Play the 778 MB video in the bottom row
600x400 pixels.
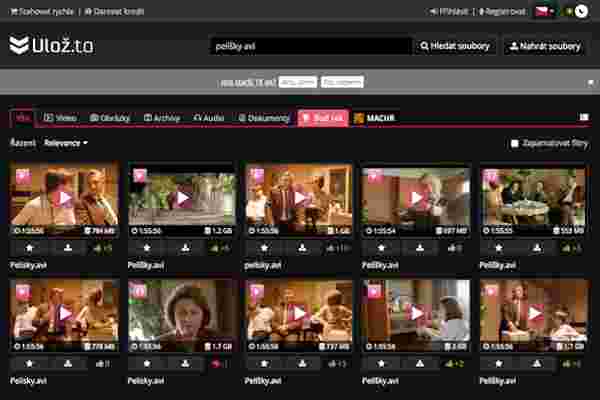(x=64, y=313)
